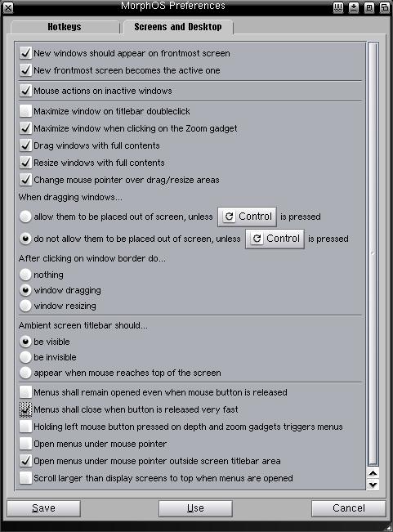Click the iconify gadget in the titlebar
The width and height of the screenshot is (393, 532).
354,7
